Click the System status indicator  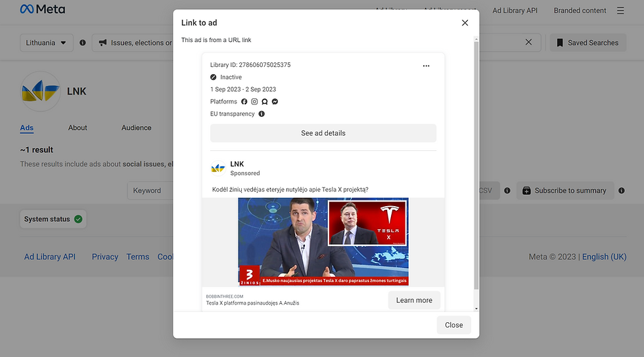point(53,219)
